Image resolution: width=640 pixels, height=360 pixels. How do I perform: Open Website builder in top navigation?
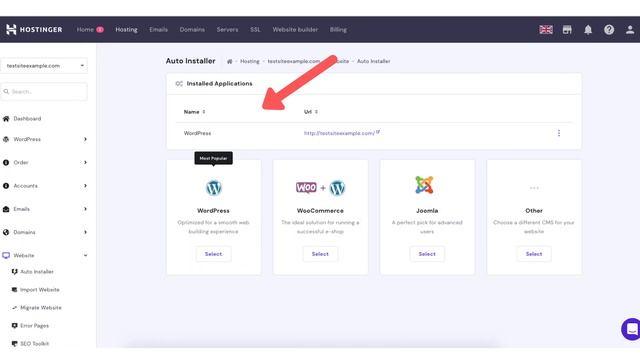coord(295,29)
